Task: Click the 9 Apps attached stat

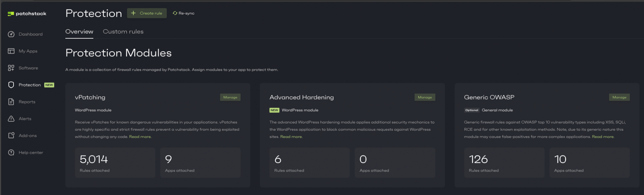Action: (x=200, y=163)
